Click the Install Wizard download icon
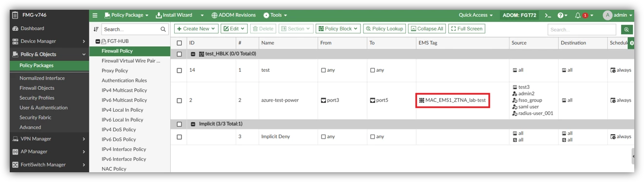The image size is (644, 182). pyautogui.click(x=159, y=15)
